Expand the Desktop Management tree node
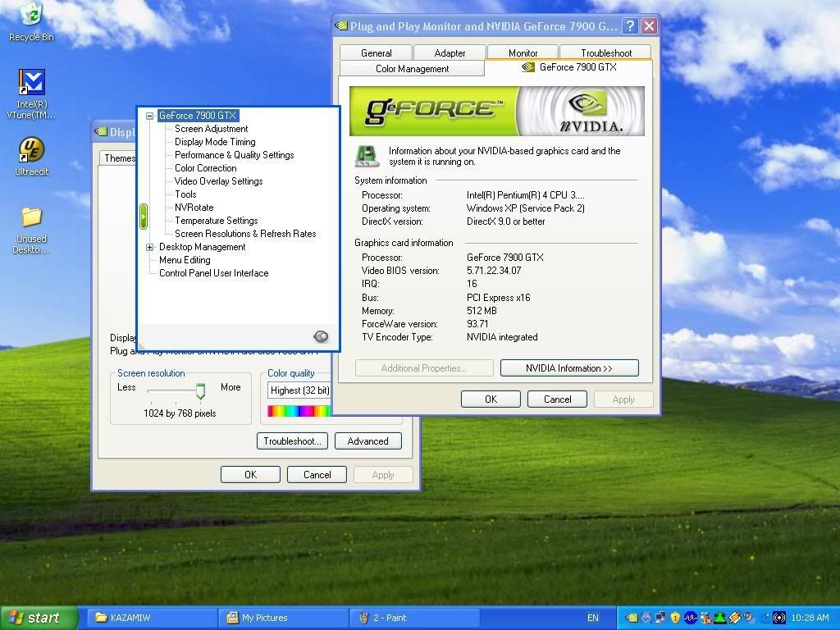 (x=150, y=247)
